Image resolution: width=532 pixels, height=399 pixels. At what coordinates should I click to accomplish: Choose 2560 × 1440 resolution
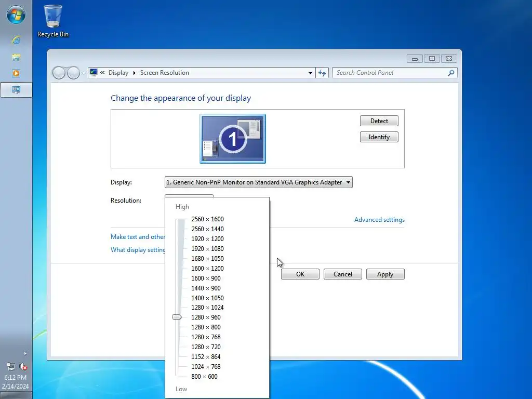click(x=207, y=229)
